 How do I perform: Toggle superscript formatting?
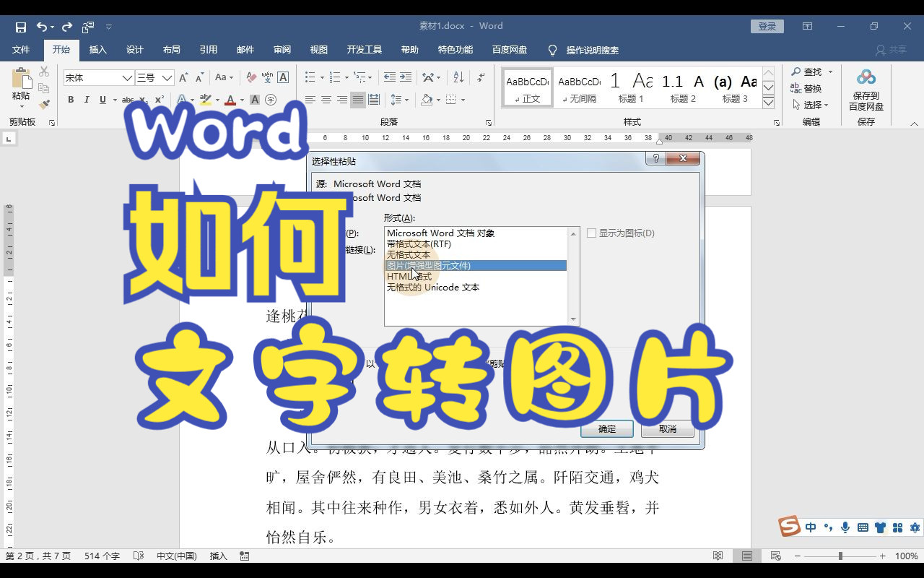tap(160, 100)
